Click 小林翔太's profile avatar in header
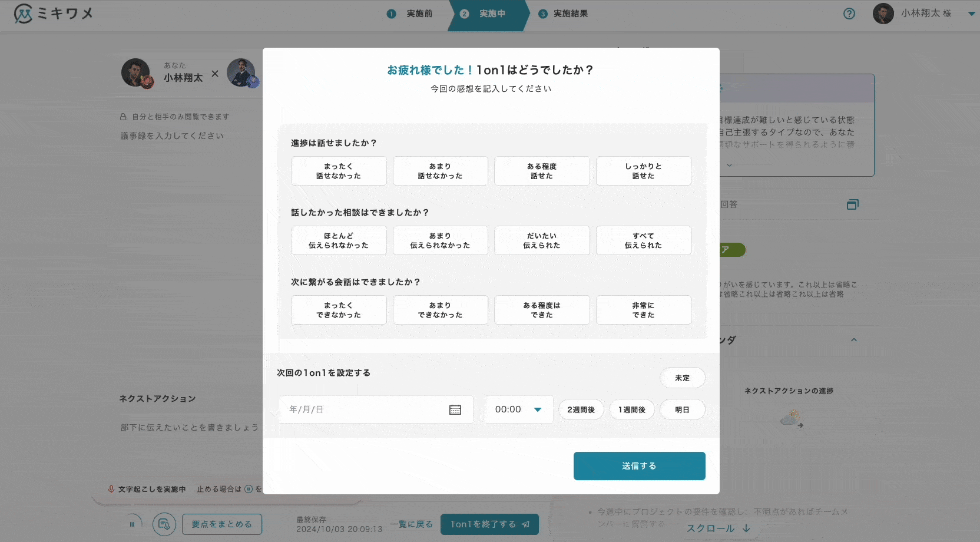 click(x=883, y=14)
